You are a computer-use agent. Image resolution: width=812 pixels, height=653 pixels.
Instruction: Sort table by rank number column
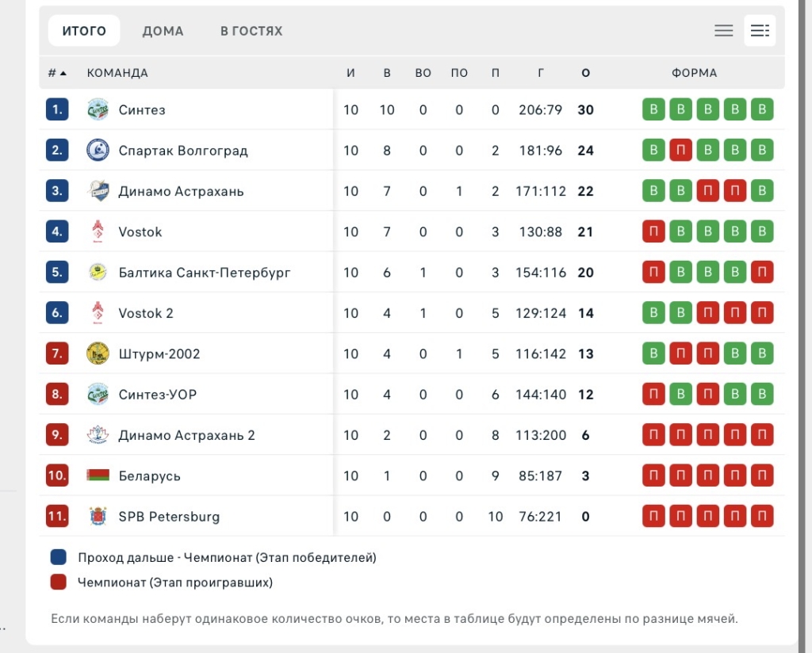56,73
